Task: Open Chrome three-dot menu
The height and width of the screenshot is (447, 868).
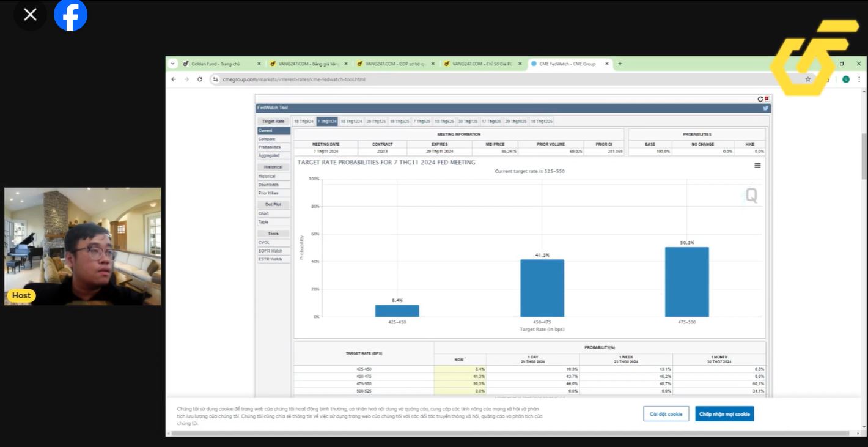Action: coord(859,79)
